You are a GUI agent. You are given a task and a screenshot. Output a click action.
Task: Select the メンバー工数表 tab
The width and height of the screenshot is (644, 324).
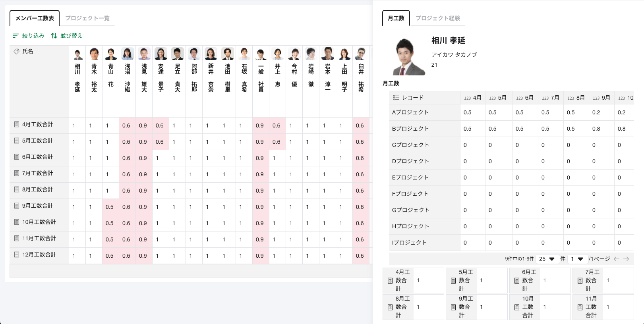[35, 18]
